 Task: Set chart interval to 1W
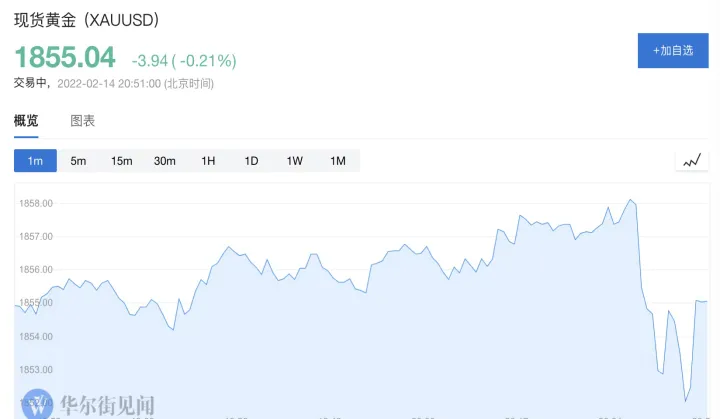click(x=294, y=161)
